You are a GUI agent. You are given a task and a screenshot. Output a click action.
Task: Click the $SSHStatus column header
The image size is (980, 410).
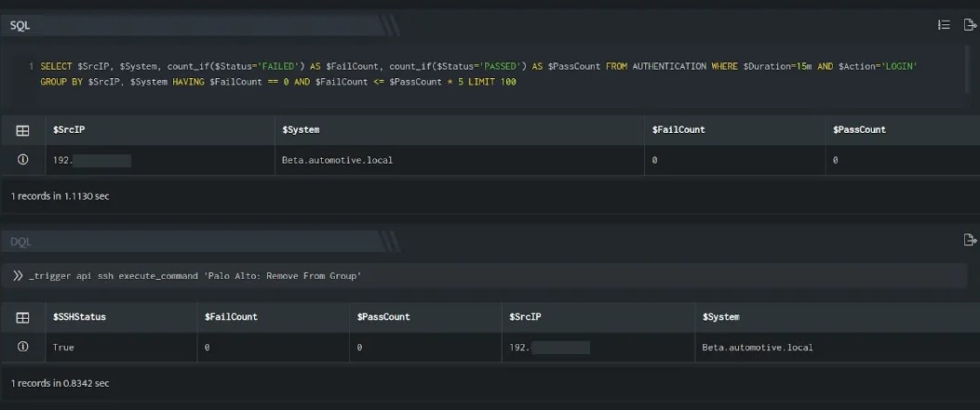[x=121, y=317]
